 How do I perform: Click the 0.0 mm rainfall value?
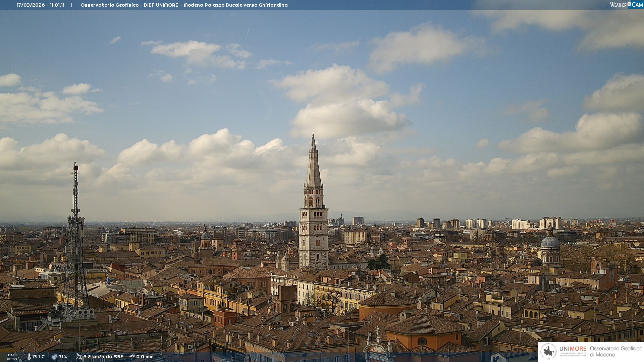145,357
